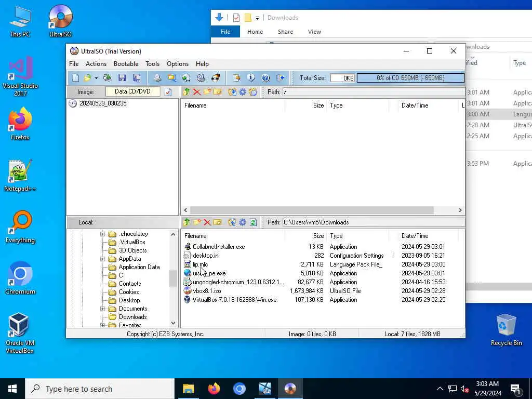Click the Save As floppy icon
This screenshot has height=399, width=532.
click(x=137, y=78)
